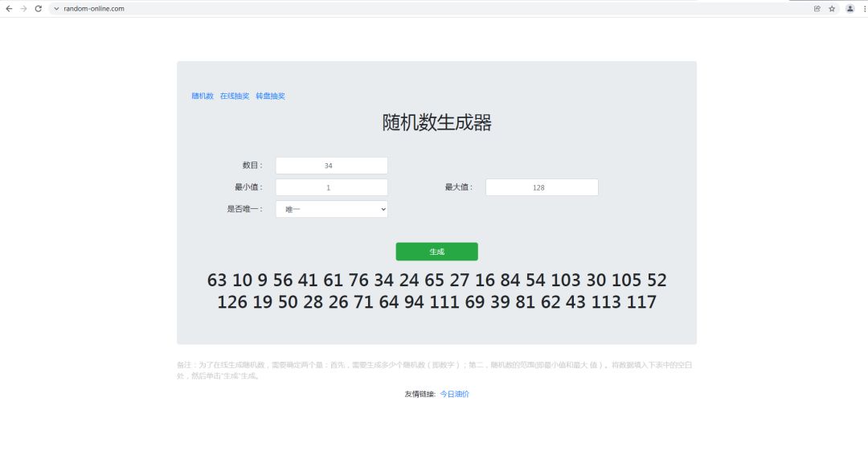Click the generated number 117
The width and height of the screenshot is (868, 459).
coord(641,302)
